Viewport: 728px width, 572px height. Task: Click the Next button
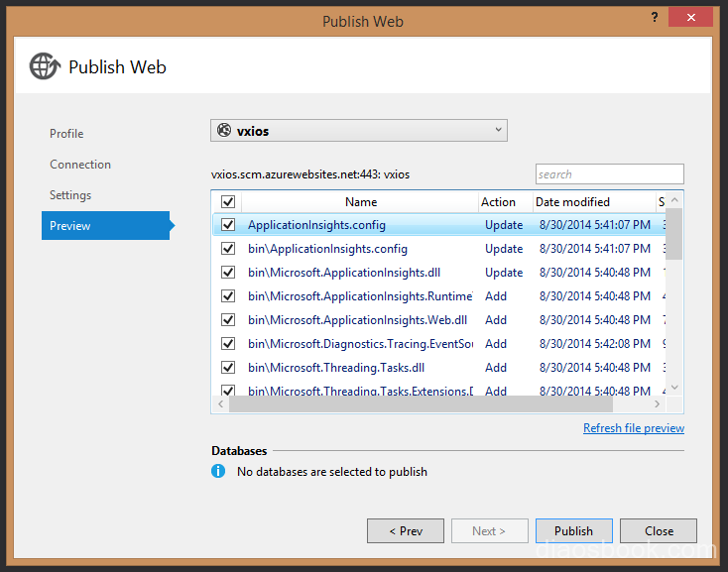click(x=489, y=530)
